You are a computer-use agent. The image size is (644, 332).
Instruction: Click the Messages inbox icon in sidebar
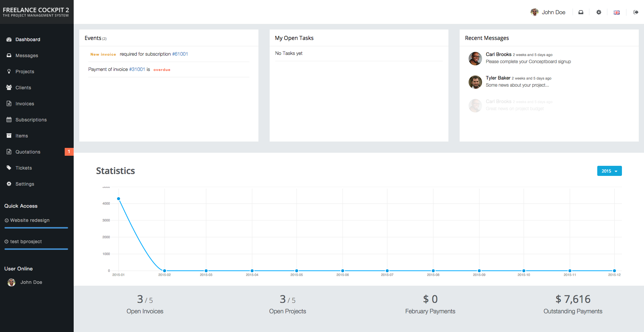coord(9,55)
